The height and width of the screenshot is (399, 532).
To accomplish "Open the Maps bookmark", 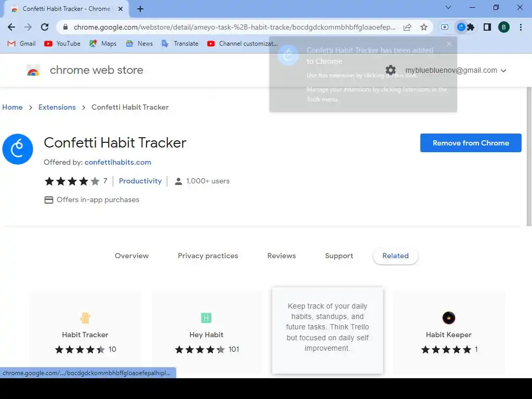I will [x=103, y=44].
